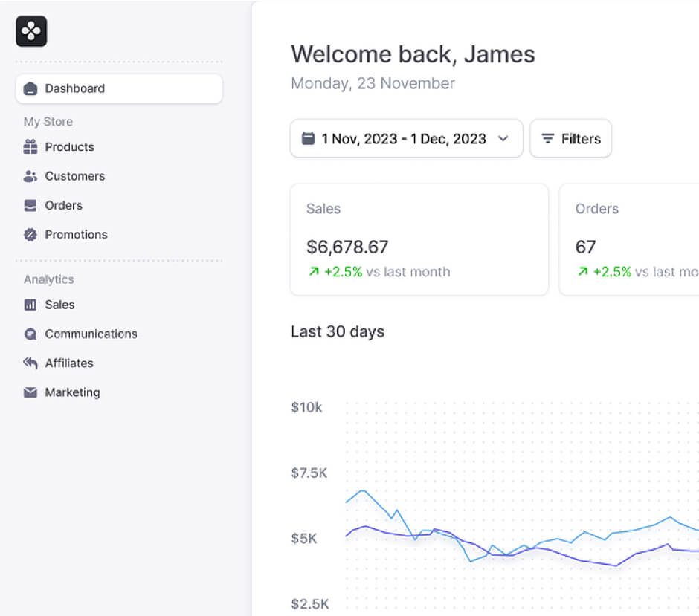Click the Sales summary card
Image resolution: width=699 pixels, height=616 pixels.
click(x=419, y=239)
